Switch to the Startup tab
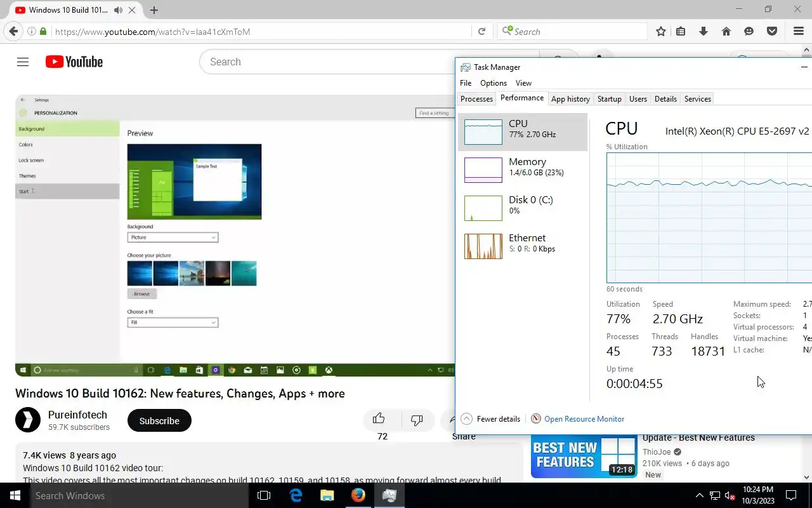This screenshot has height=508, width=812. coord(609,99)
